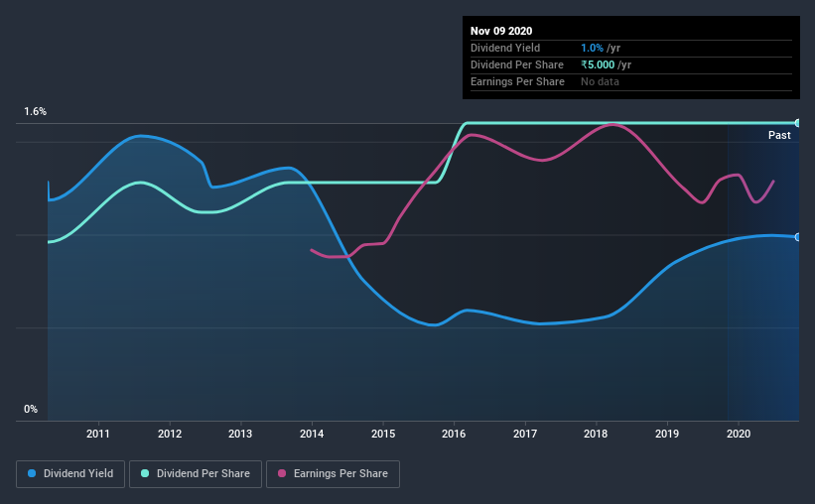Click the ₹5.000 Dividend Per Share tooltip value

tap(598, 64)
